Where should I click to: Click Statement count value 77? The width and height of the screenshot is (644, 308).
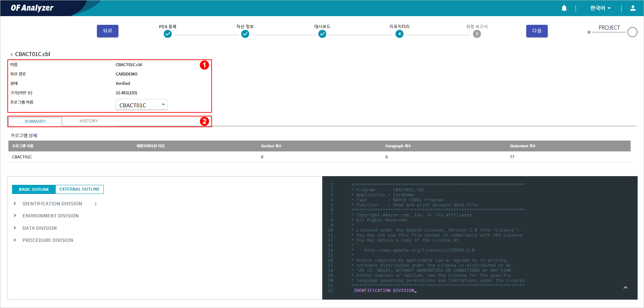coord(512,157)
